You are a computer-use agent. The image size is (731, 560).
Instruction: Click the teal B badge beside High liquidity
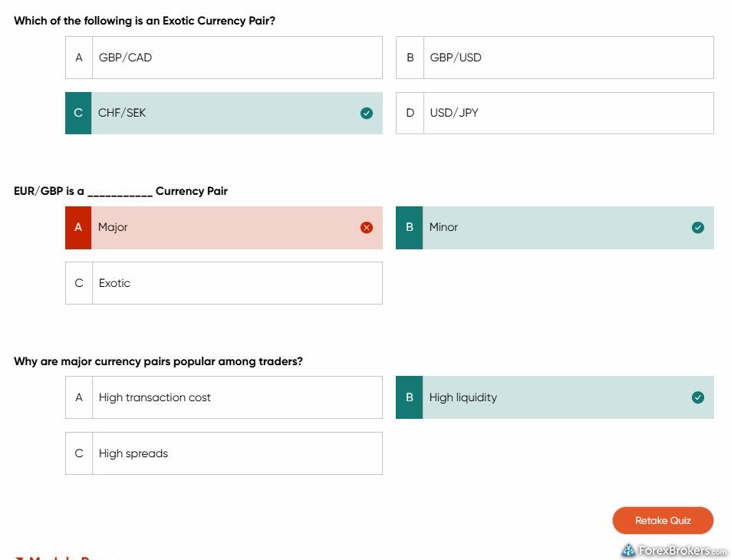point(410,397)
